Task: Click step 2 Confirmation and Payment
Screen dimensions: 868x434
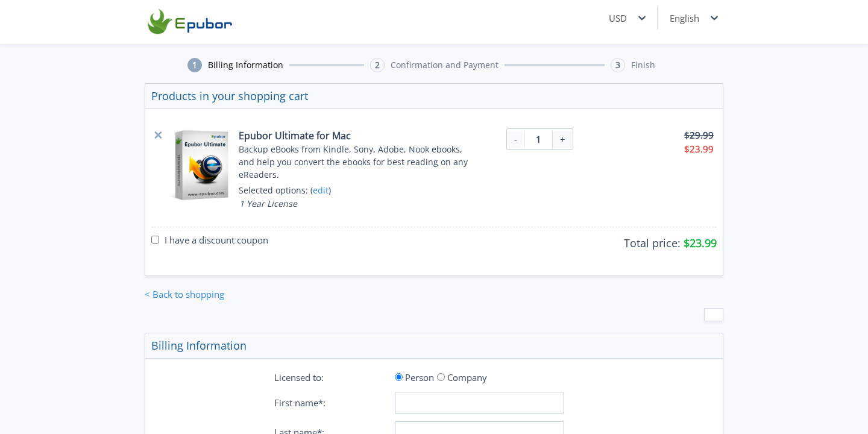Action: (x=434, y=65)
